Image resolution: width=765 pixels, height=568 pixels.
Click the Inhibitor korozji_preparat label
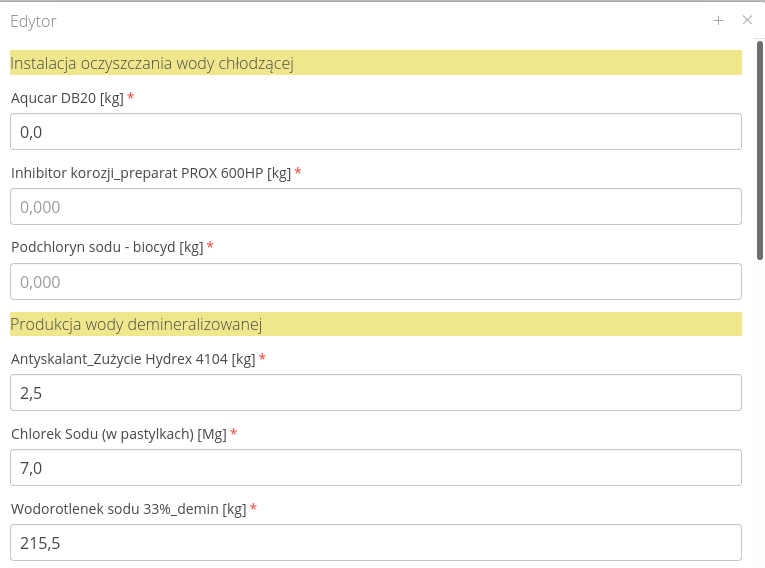tap(151, 173)
